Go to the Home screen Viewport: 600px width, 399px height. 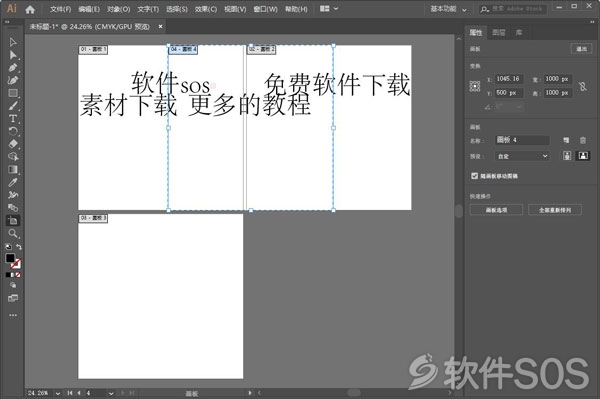pos(30,10)
